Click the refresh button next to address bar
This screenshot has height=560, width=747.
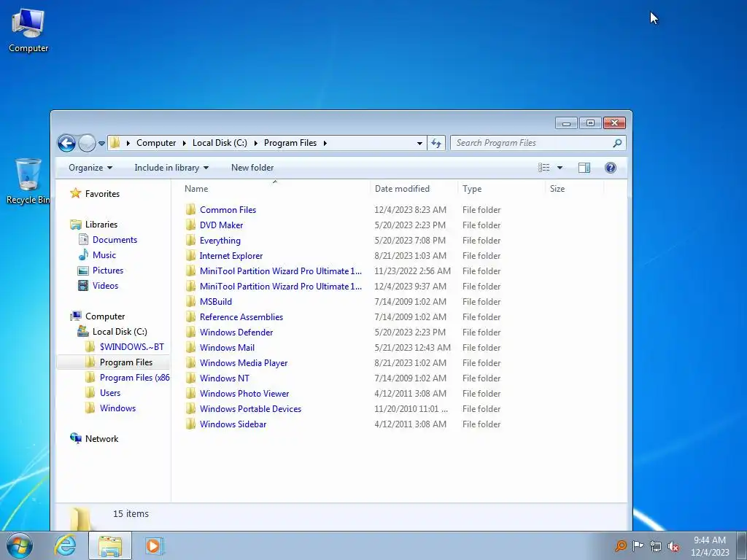pos(436,143)
